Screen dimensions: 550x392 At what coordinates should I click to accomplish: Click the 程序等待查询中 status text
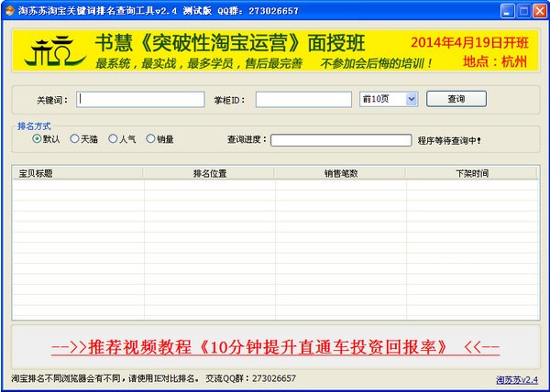pyautogui.click(x=449, y=141)
